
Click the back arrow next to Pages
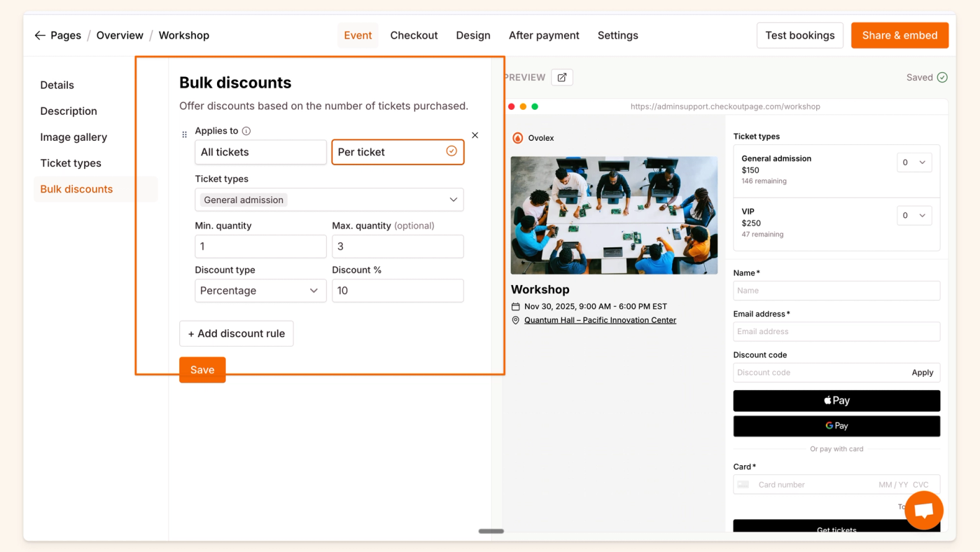[40, 35]
